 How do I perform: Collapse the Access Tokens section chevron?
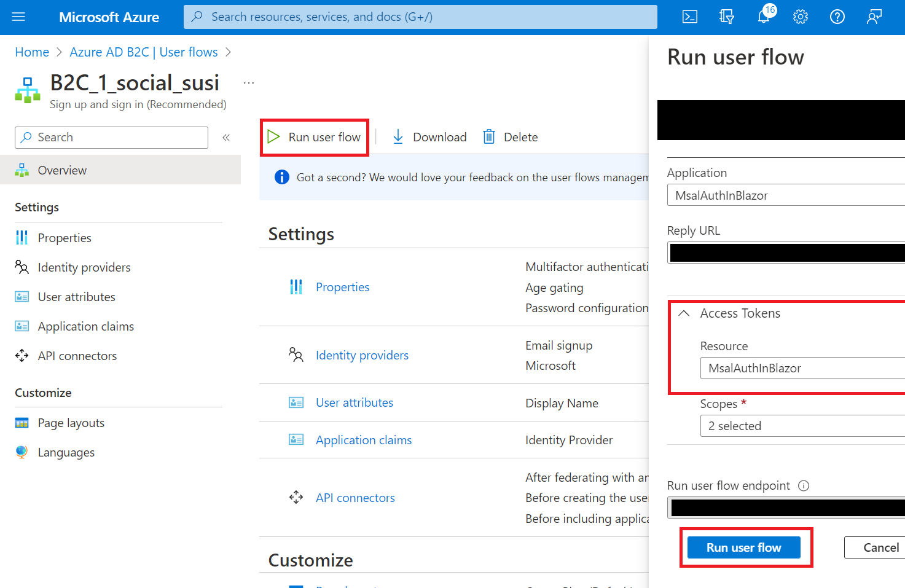tap(684, 313)
